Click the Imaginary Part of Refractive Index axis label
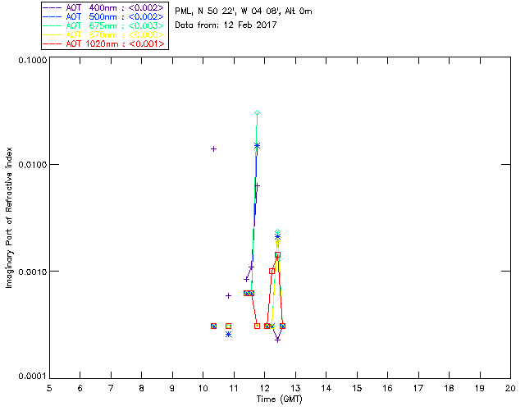The image size is (525, 420). tap(9, 217)
